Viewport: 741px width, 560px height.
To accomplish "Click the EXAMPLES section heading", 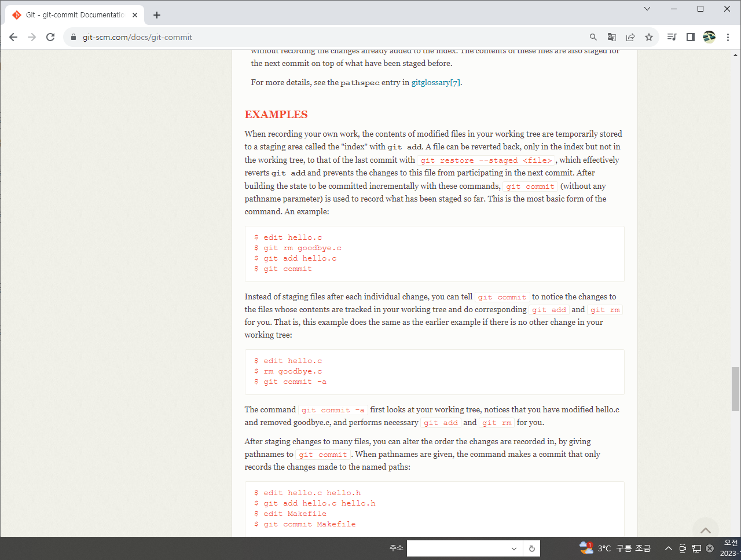I will (276, 115).
